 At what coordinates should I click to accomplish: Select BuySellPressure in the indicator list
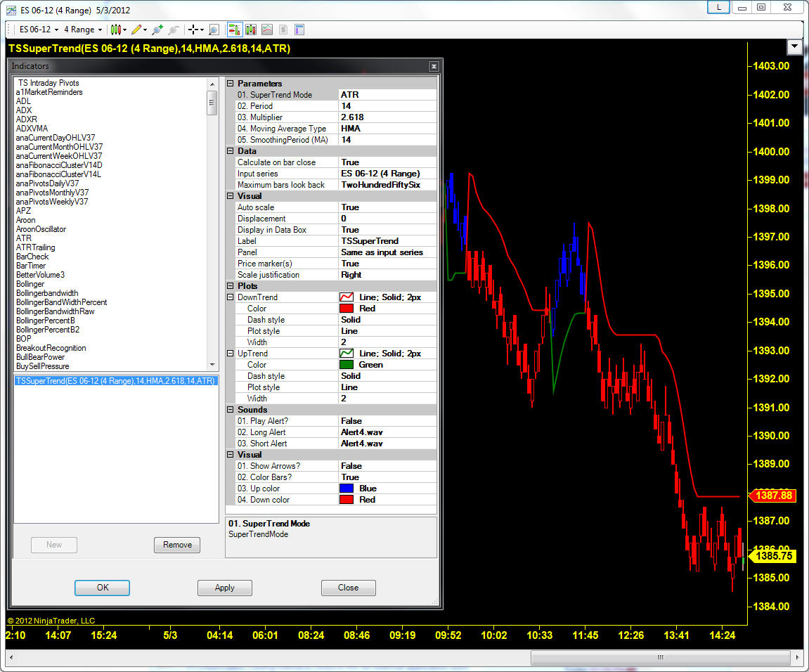tap(42, 366)
